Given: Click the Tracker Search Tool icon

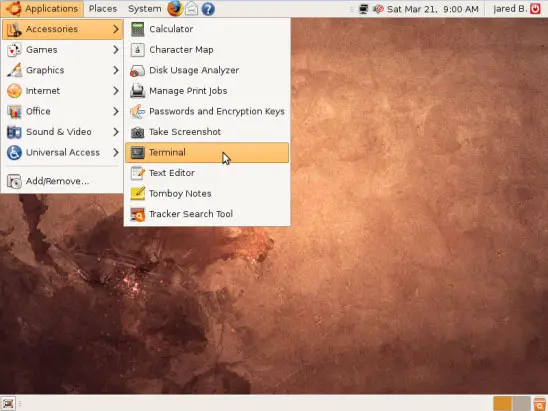Looking at the screenshot, I should point(137,214).
